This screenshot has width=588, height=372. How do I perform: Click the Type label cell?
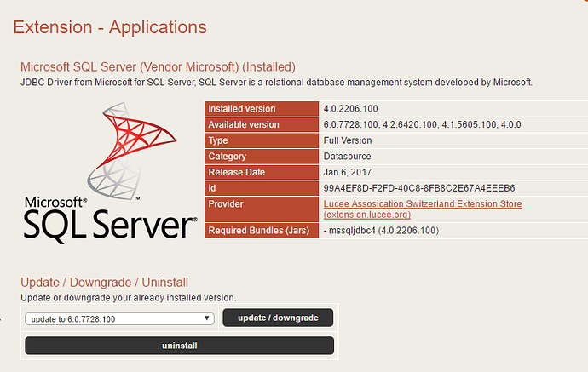point(262,140)
